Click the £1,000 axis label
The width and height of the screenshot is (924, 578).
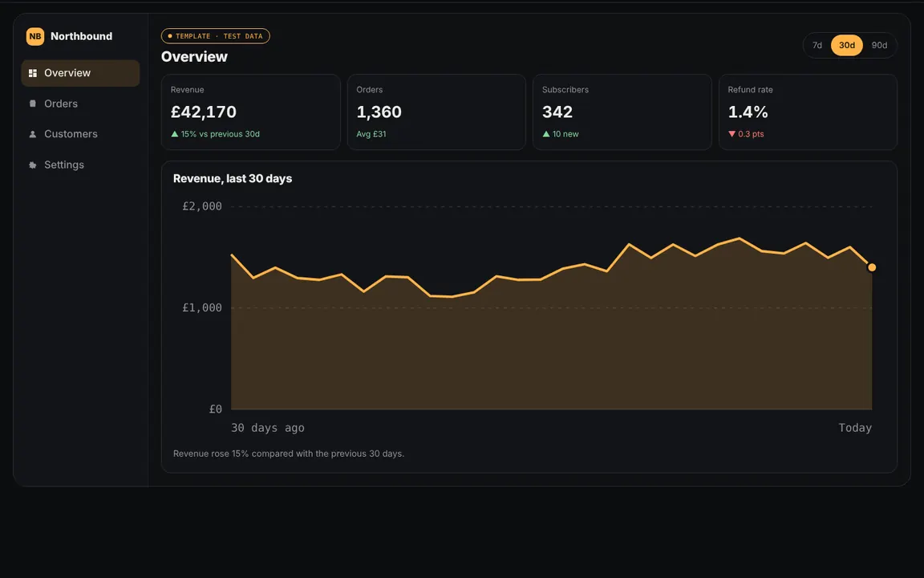[202, 308]
